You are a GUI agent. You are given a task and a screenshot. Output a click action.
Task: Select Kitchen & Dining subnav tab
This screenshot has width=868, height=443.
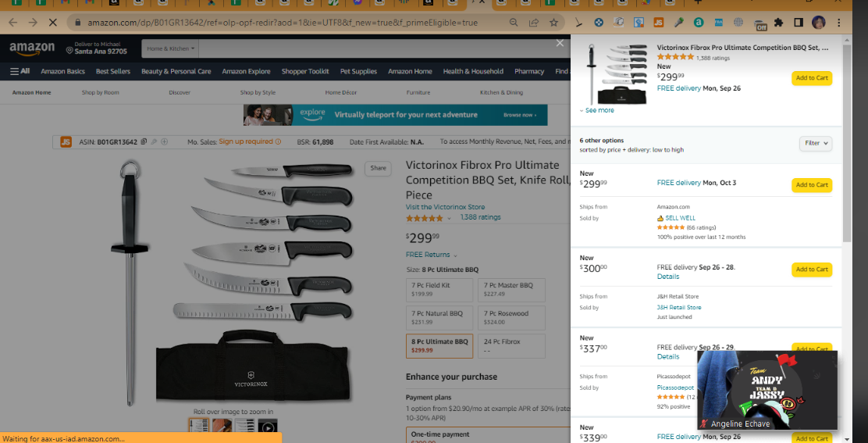501,92
